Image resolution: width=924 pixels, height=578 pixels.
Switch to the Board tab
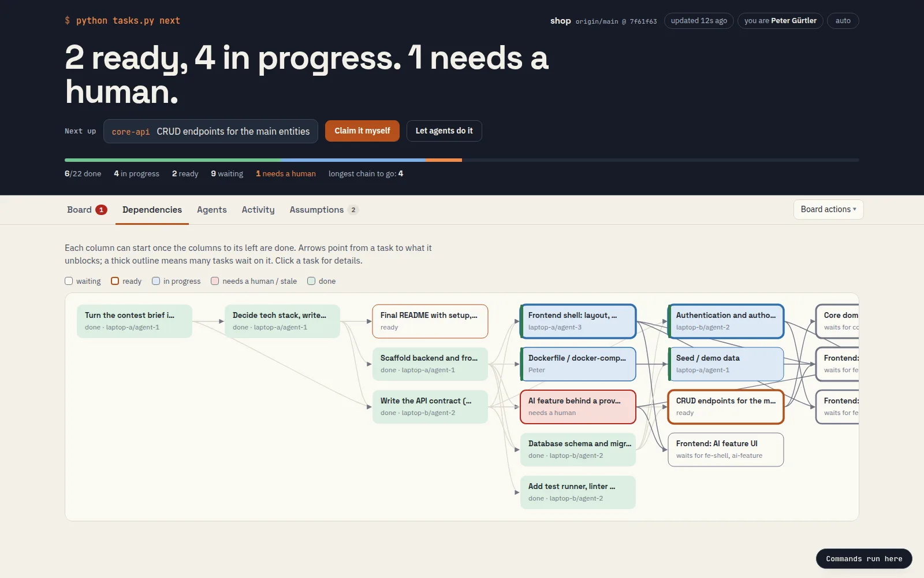(87, 210)
